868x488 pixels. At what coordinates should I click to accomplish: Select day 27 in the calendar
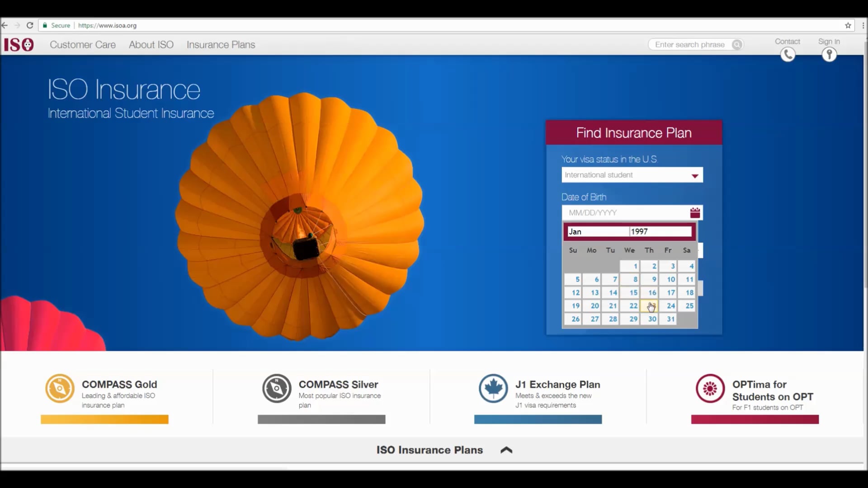[592, 319]
